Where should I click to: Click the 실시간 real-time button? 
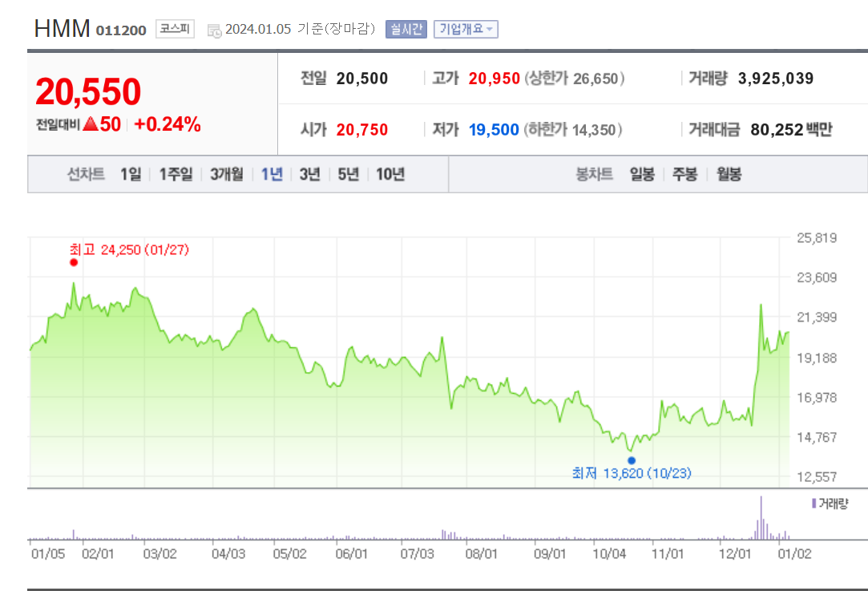(406, 29)
